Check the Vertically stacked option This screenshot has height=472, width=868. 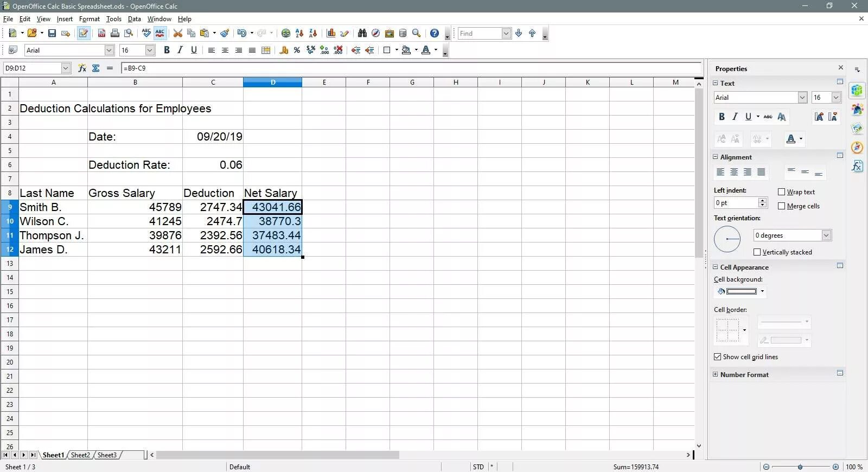click(757, 252)
